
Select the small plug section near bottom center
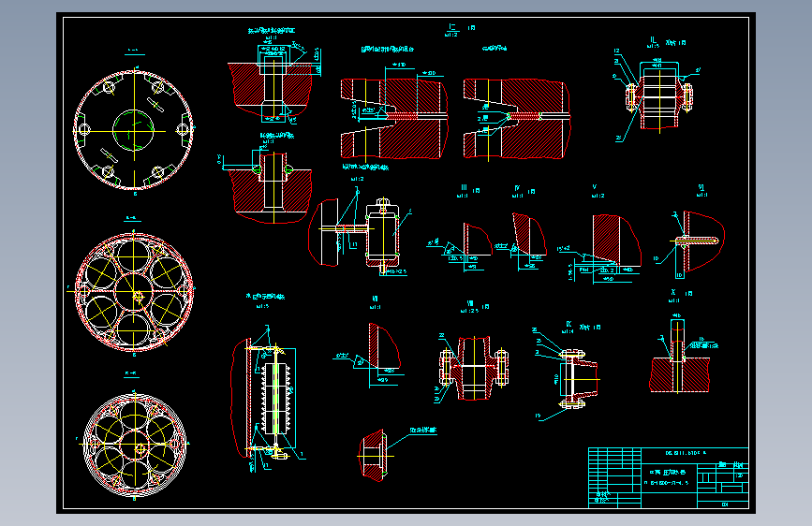pos(376,456)
